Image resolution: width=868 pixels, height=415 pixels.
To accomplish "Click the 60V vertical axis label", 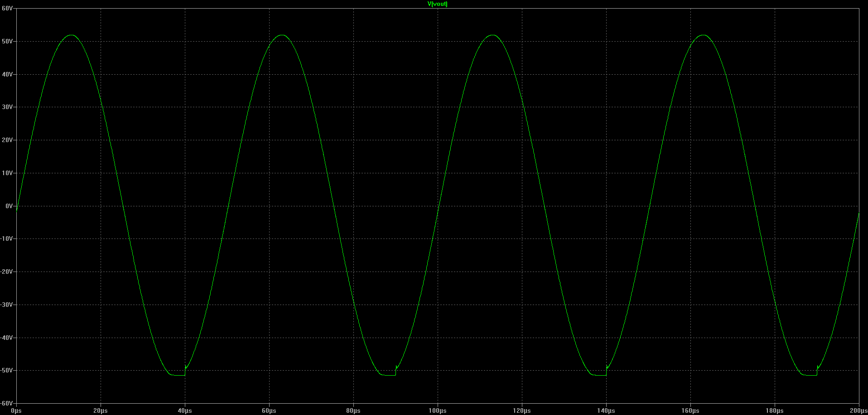I will [x=7, y=9].
